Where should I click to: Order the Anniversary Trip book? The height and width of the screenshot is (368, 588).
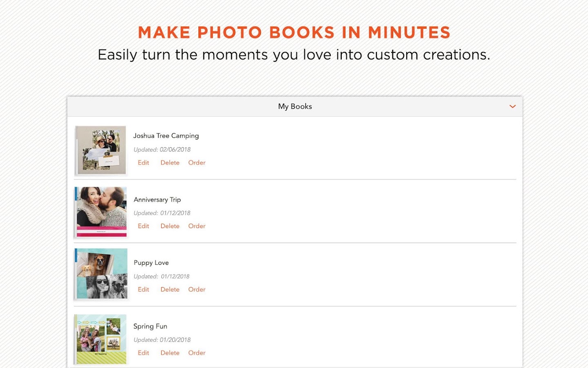[197, 226]
